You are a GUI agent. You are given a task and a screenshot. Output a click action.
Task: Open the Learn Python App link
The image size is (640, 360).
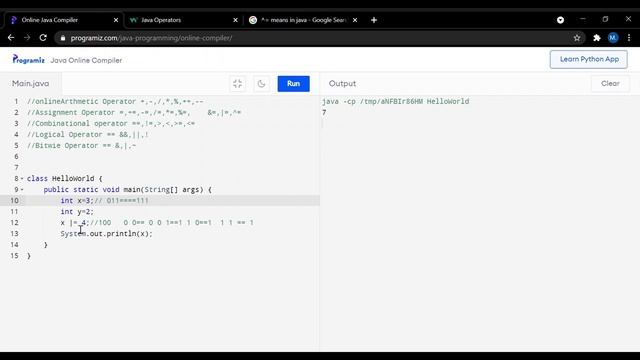tap(589, 60)
